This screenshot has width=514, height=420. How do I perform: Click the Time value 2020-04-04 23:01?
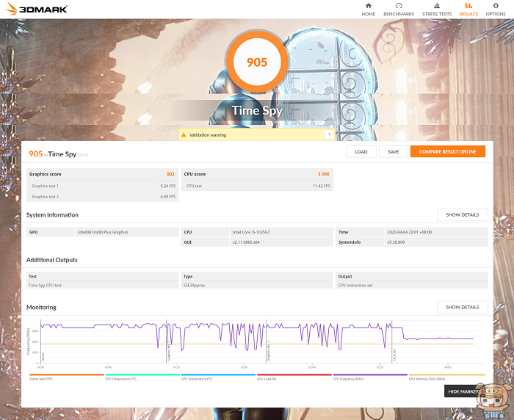coord(435,232)
